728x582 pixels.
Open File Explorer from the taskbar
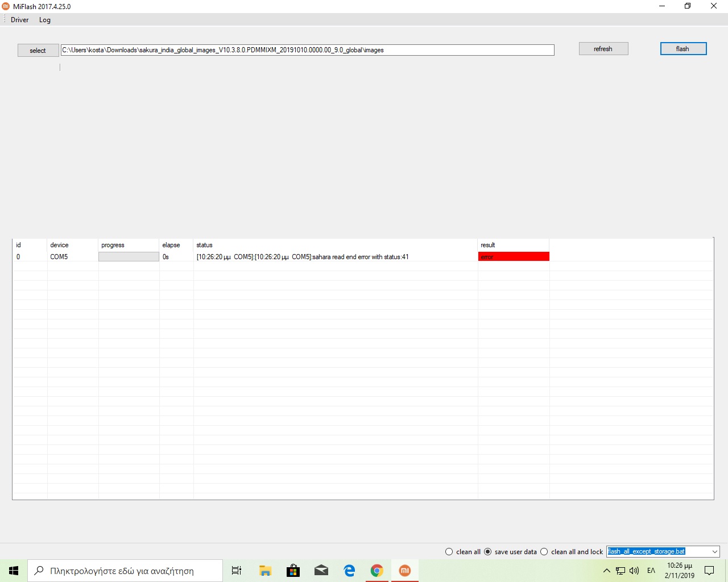point(265,571)
